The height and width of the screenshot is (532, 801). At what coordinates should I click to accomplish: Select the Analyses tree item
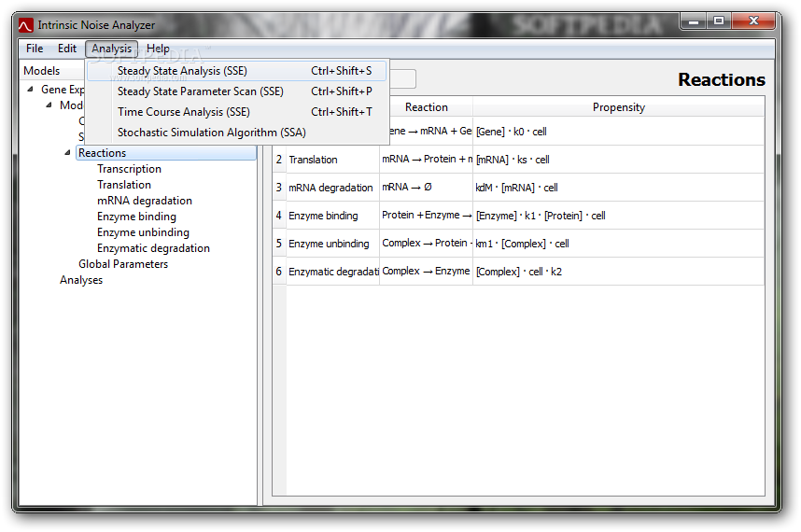tap(81, 280)
